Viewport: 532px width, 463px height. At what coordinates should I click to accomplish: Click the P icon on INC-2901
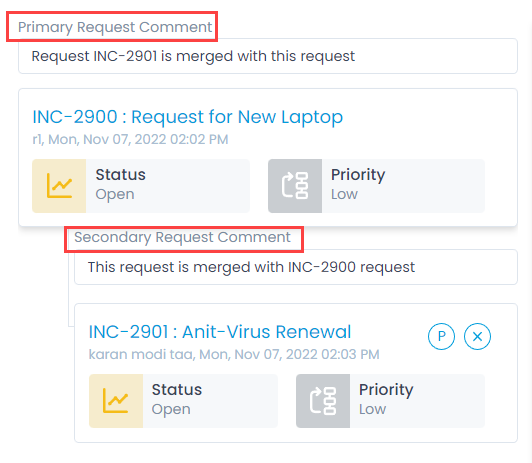pos(441,336)
